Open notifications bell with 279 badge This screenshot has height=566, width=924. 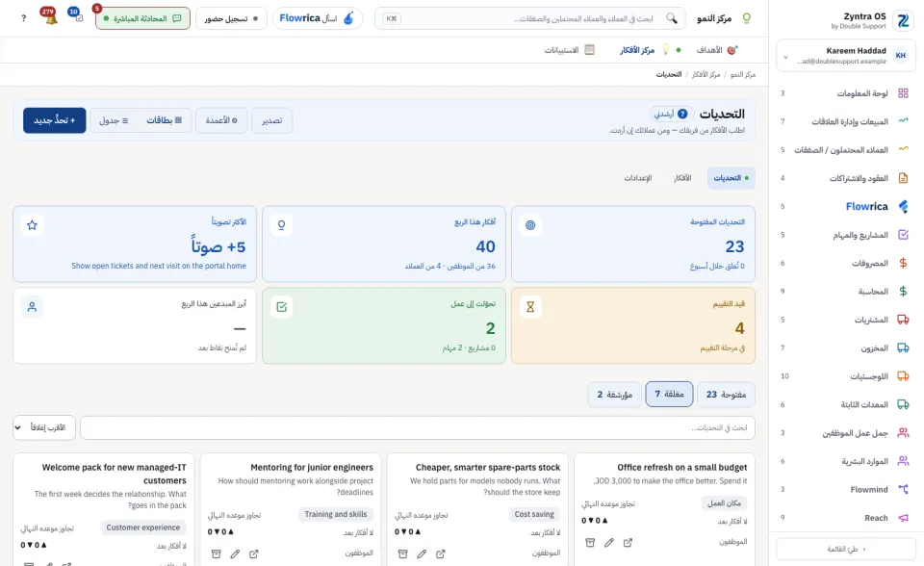(49, 16)
